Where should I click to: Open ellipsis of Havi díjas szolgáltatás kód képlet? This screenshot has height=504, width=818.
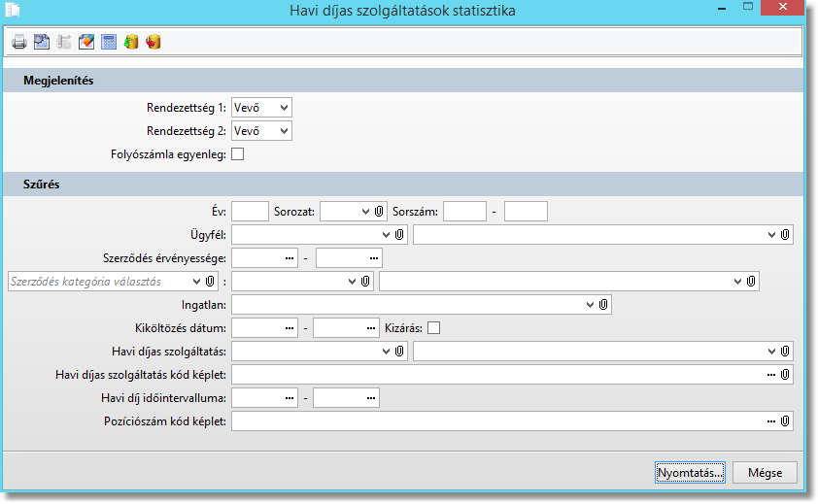pos(771,375)
